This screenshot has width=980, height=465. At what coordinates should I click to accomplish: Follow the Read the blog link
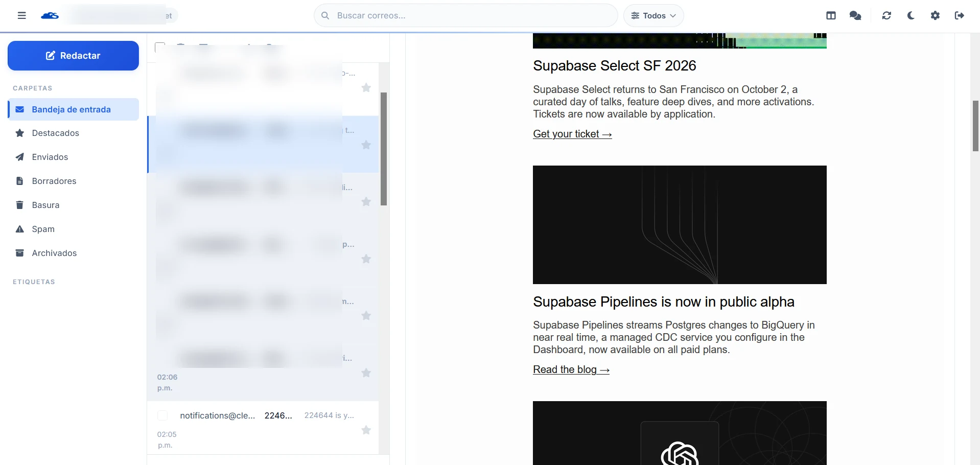[571, 369]
